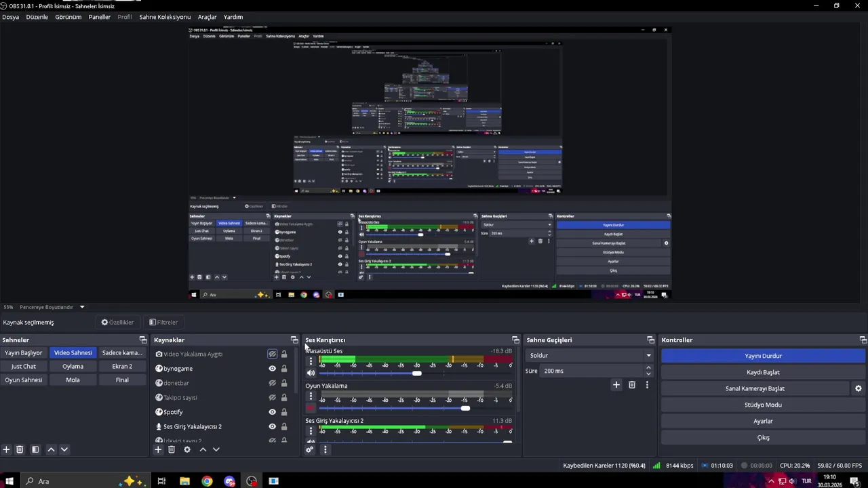Viewport: 868px width, 488px height.
Task: Open the Soldur transition dropdown
Action: click(590, 355)
